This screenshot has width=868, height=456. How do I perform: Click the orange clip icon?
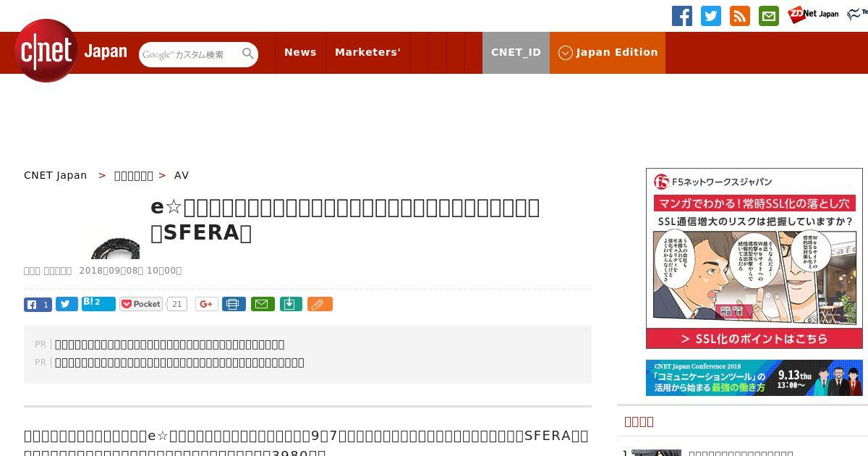tap(320, 304)
